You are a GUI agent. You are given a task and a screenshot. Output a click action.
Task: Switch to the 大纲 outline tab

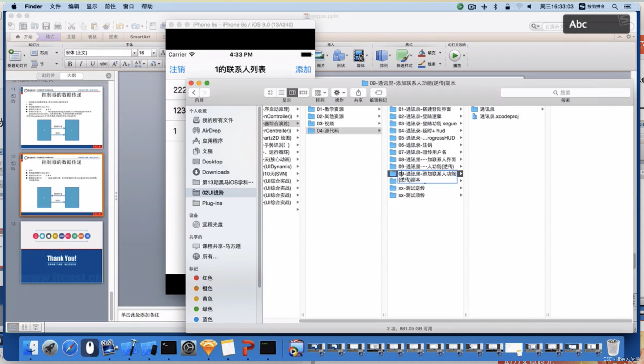point(71,76)
